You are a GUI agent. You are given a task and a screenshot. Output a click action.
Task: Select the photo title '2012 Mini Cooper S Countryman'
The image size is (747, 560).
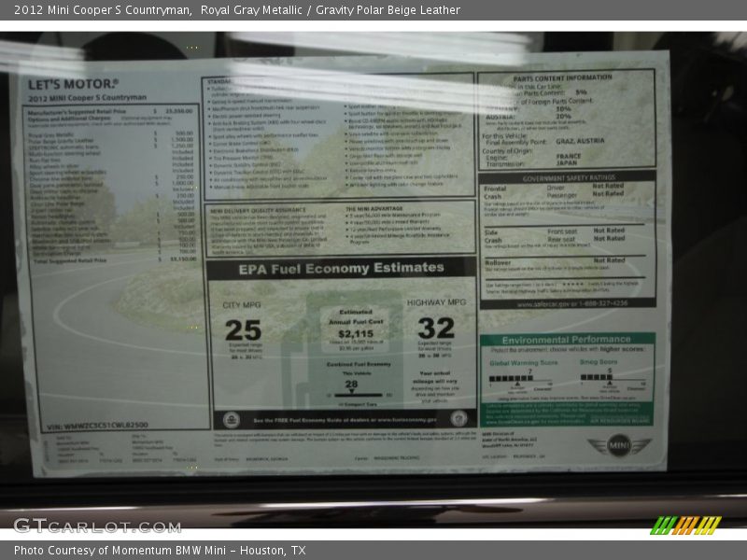point(103,10)
